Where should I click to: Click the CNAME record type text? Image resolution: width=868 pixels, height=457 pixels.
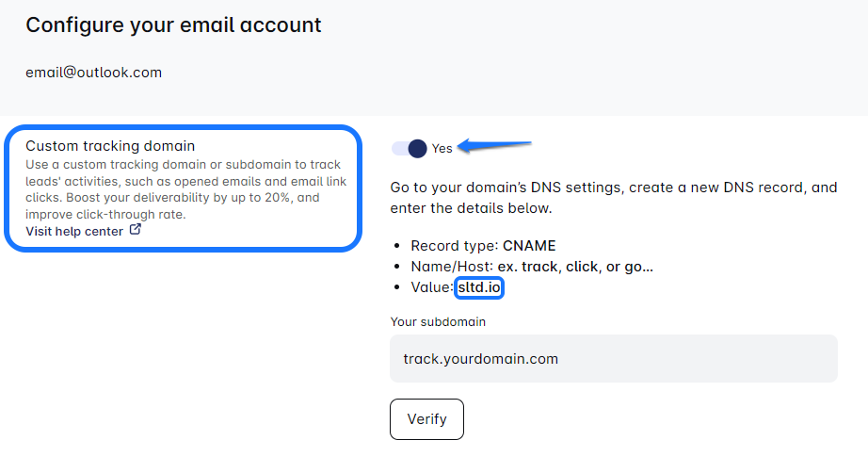pos(529,246)
